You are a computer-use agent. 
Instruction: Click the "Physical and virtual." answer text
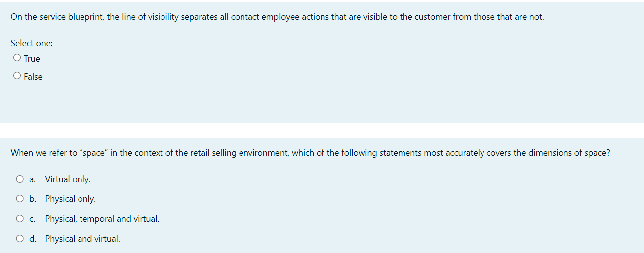(82, 239)
